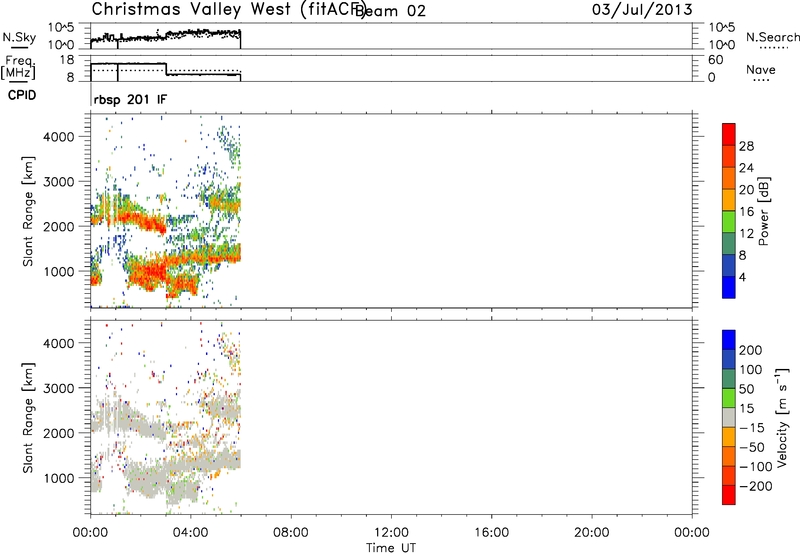Click the 'Beam 02' label
Image resolution: width=800 pixels, height=554 pixels.
click(390, 11)
